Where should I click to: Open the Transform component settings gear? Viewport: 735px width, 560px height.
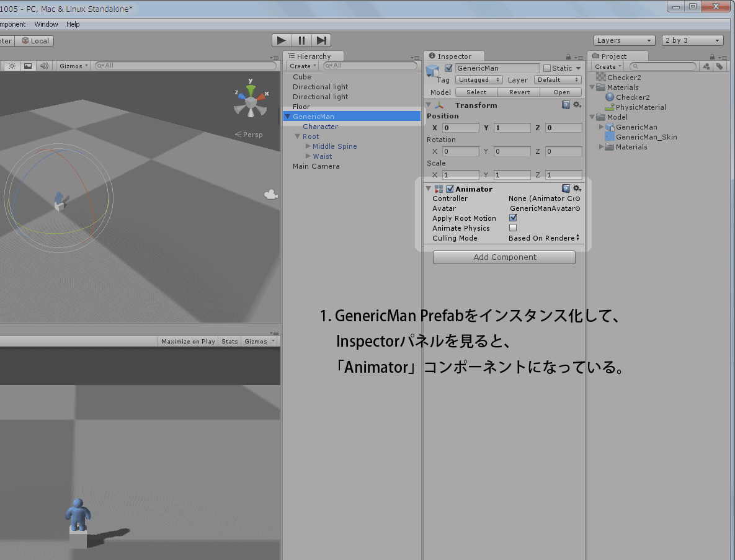[577, 105]
